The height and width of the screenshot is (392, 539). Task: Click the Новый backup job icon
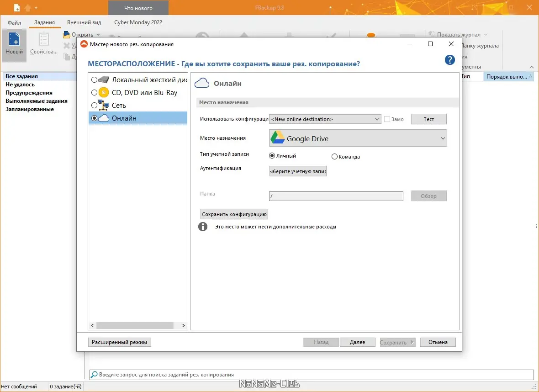(x=14, y=39)
